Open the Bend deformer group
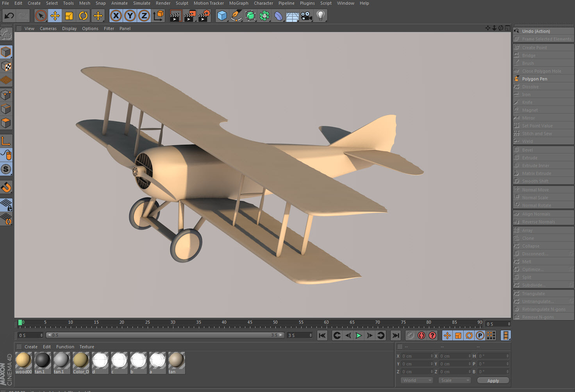575x392 pixels. [x=279, y=16]
